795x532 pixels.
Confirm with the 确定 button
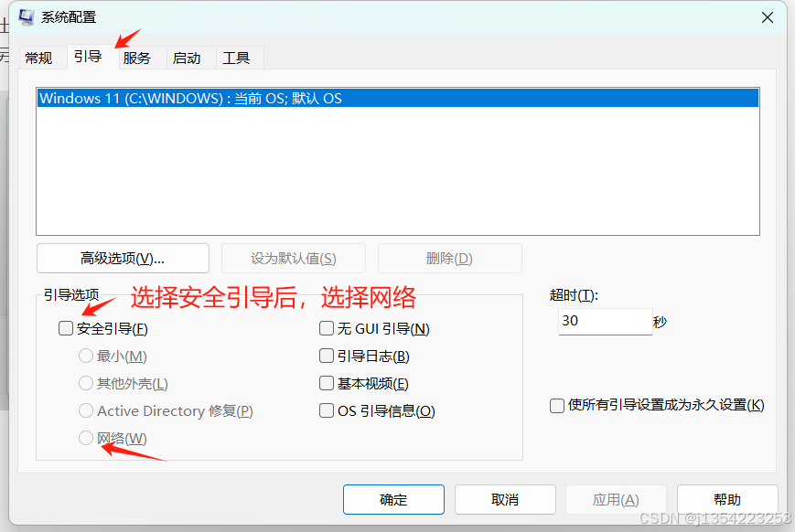(393, 500)
